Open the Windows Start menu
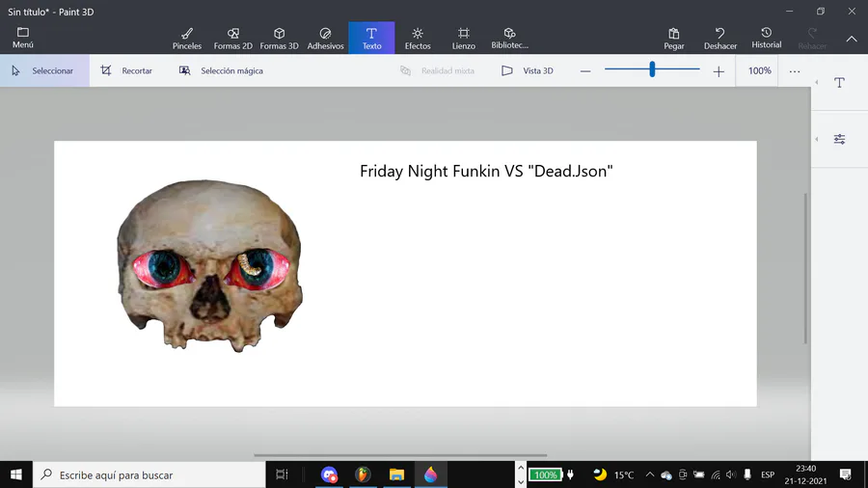The width and height of the screenshot is (868, 488). 16,474
